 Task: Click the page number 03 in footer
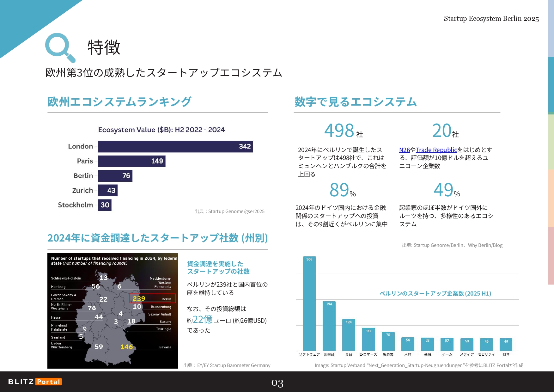[x=277, y=383]
